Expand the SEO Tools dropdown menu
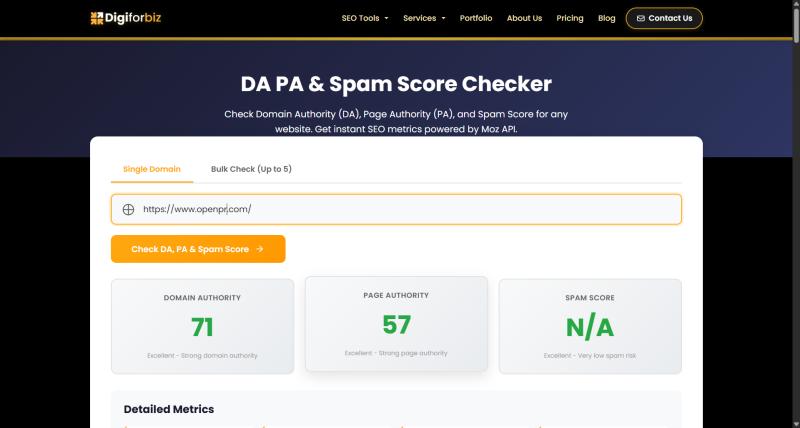 [365, 18]
